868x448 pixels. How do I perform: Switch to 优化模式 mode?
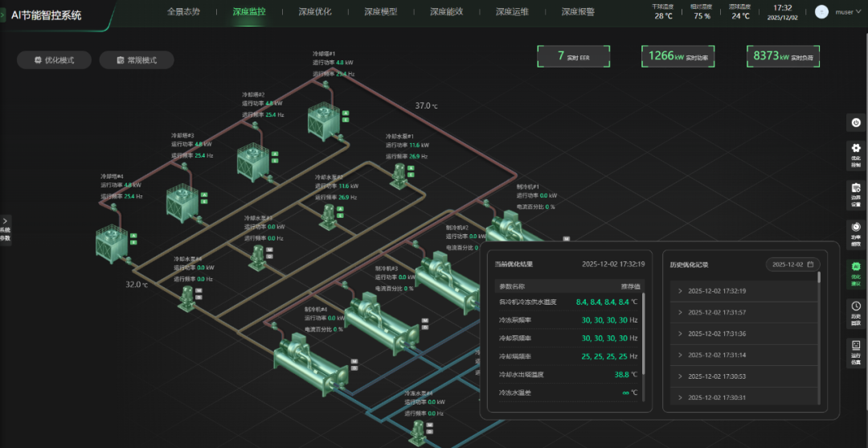point(54,60)
